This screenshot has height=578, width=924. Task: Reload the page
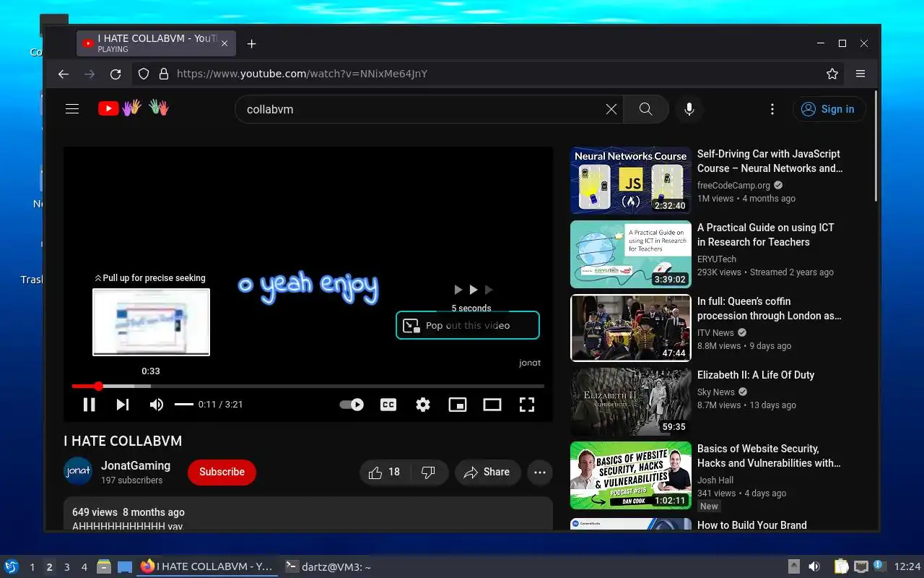point(115,74)
